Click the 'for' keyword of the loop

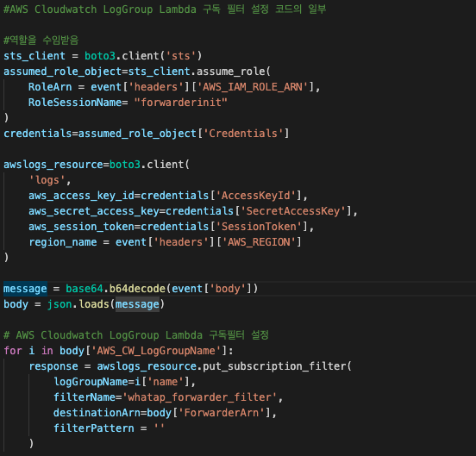(x=13, y=351)
